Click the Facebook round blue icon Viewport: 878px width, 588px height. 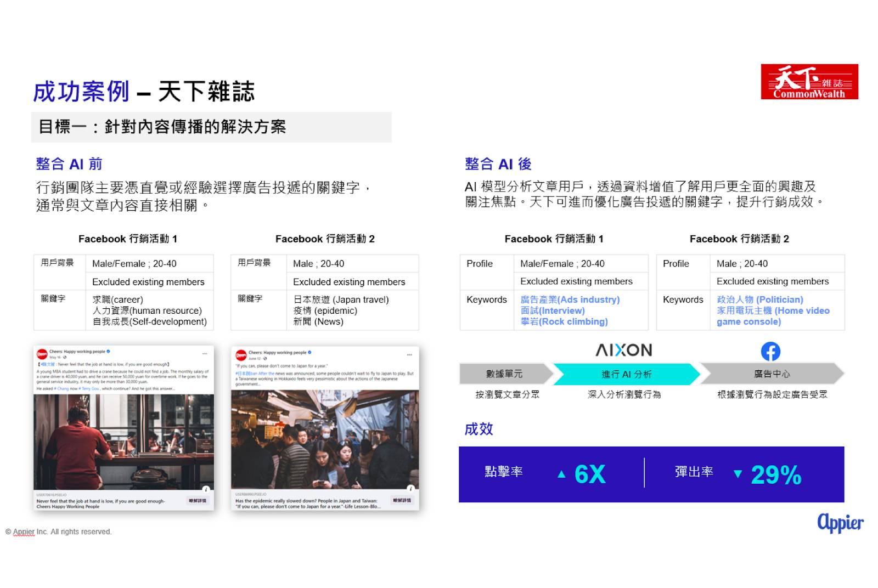(770, 351)
